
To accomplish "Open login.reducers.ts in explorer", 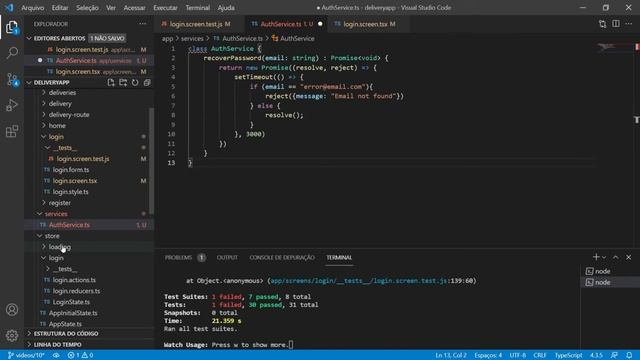I will (x=76, y=291).
